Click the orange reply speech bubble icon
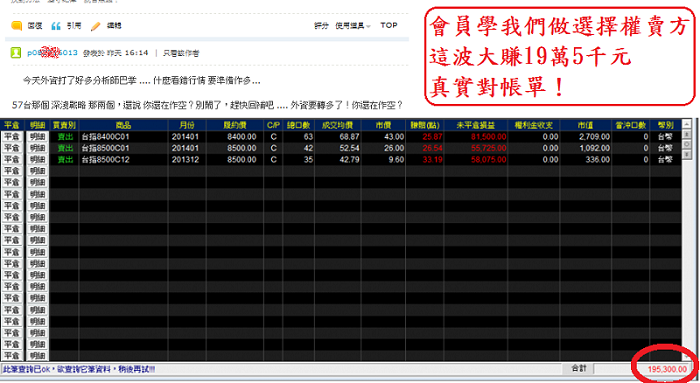 [x=17, y=26]
